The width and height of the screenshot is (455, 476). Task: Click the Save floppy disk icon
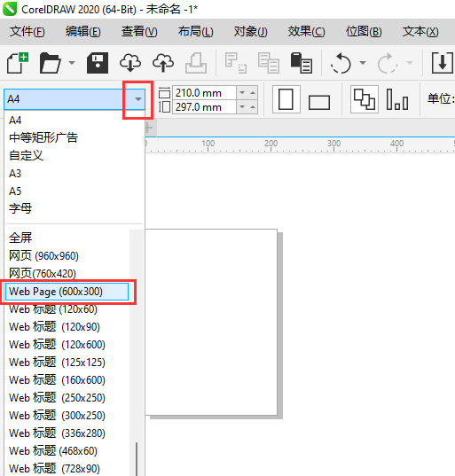tap(98, 63)
